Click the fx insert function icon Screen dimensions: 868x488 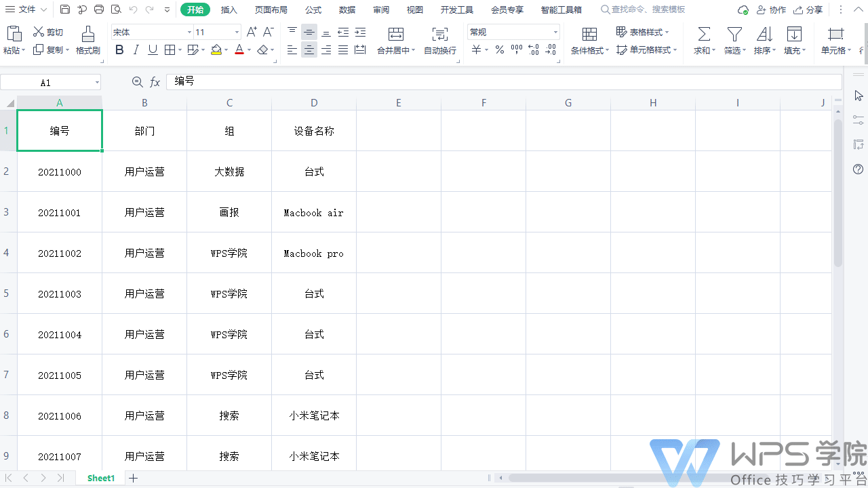(x=155, y=82)
